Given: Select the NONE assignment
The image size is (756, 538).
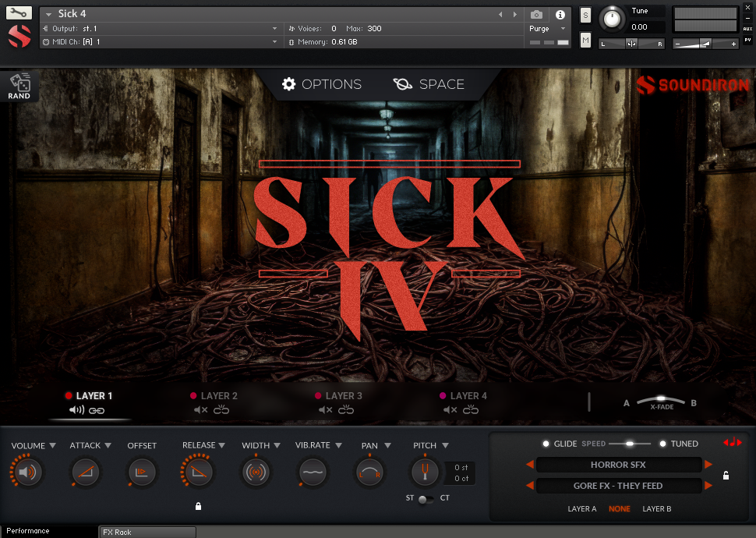Looking at the screenshot, I should click(x=619, y=508).
